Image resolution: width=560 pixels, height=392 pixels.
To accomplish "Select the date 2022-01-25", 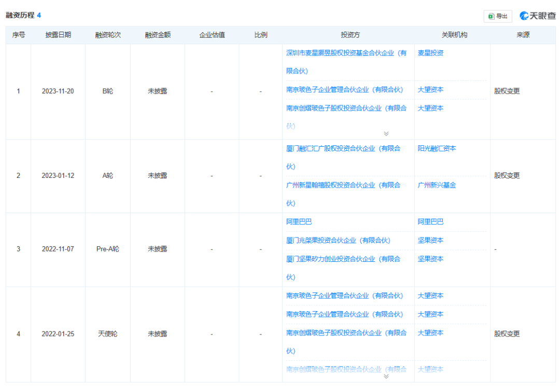I will pyautogui.click(x=58, y=334).
